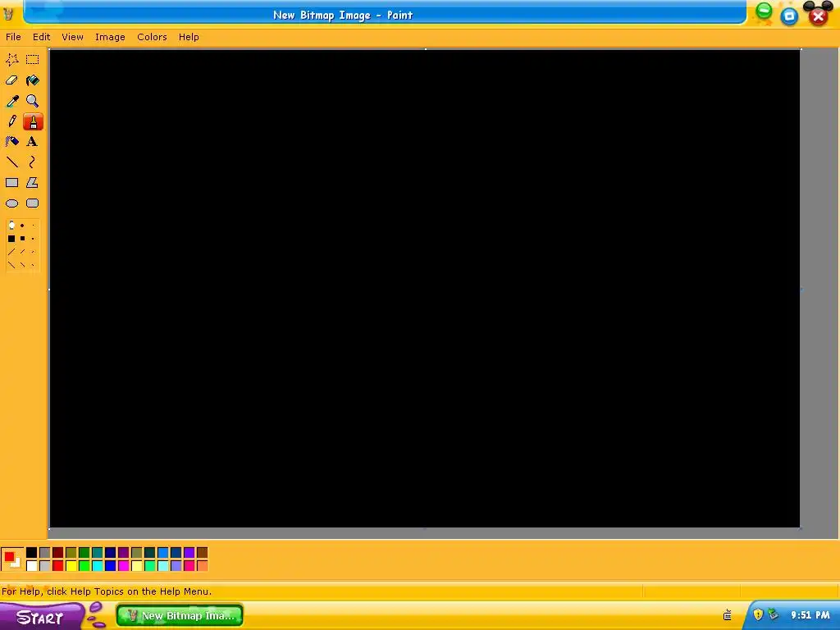Choose the medium forward-slash brush shape

click(x=22, y=252)
